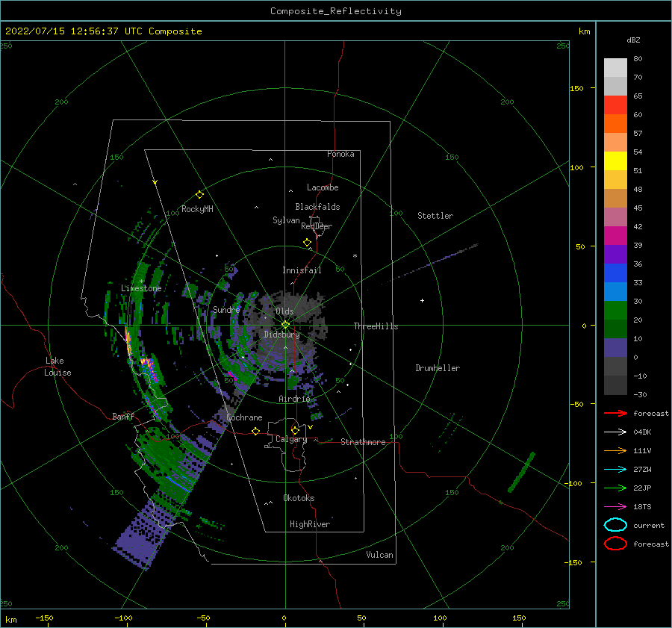Click the Composite_Reflectivity title text

point(336,11)
